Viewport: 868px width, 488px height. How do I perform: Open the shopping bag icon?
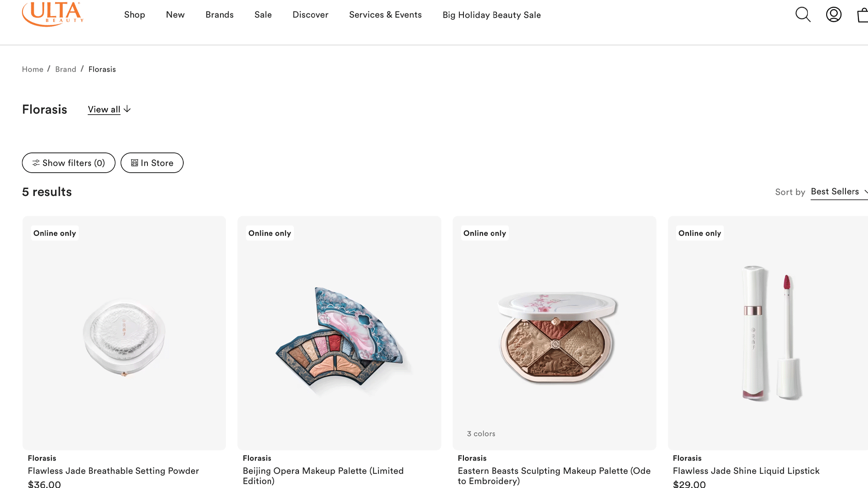862,15
